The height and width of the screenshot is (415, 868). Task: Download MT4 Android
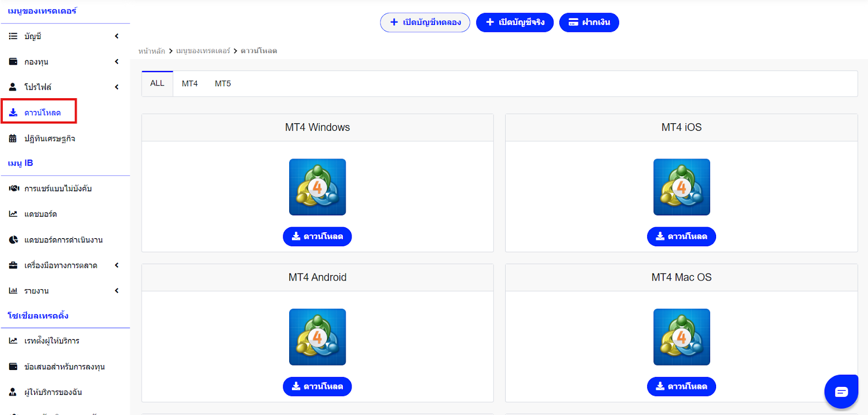coord(317,386)
